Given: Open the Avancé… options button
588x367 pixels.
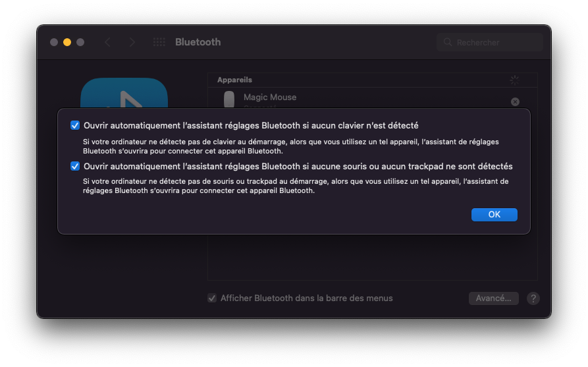Looking at the screenshot, I should coord(493,298).
